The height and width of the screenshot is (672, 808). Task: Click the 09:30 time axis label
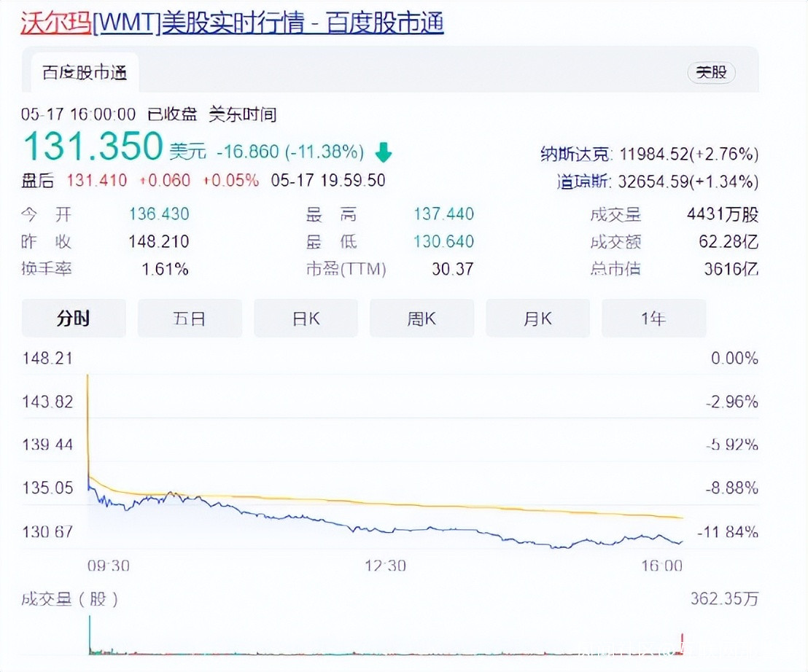(109, 566)
